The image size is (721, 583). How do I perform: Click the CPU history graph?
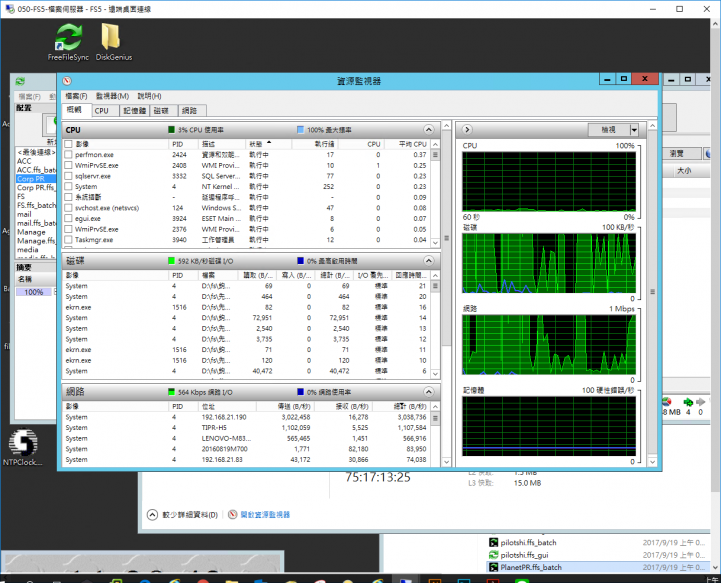pos(549,182)
